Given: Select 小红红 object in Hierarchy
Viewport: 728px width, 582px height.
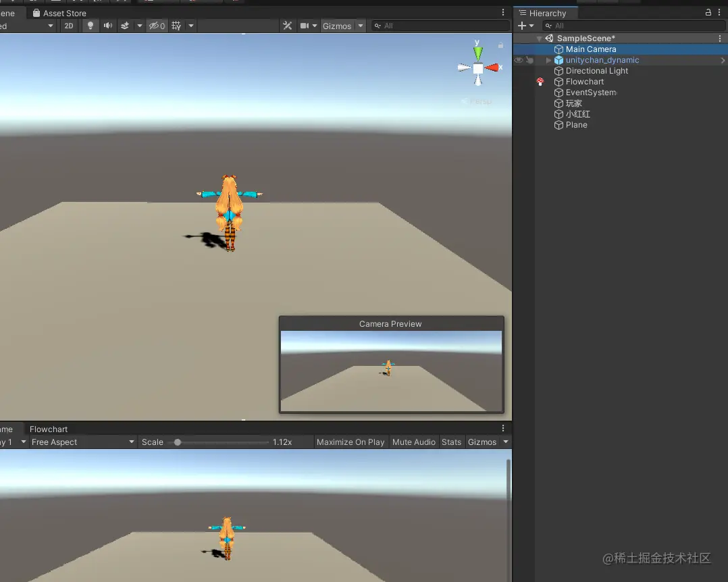Looking at the screenshot, I should pyautogui.click(x=577, y=114).
